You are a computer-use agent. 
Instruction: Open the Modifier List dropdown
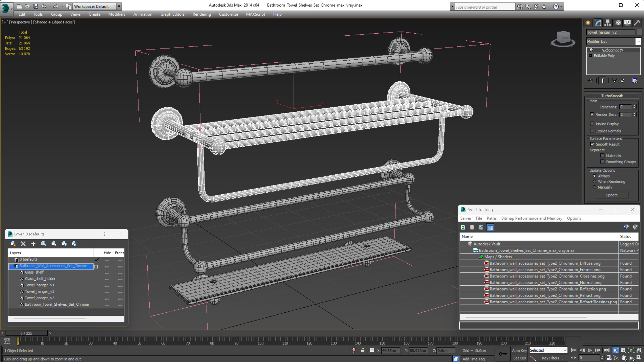pos(639,42)
